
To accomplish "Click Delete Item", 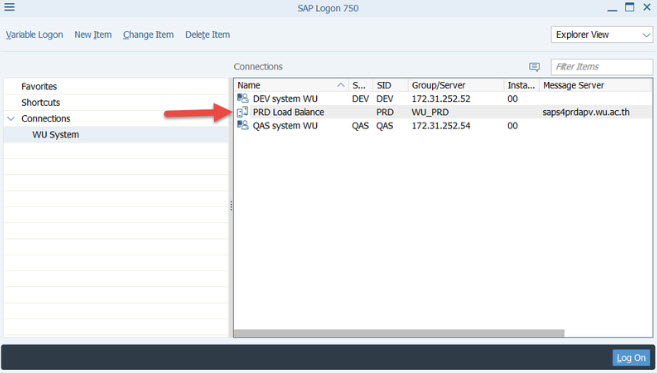I will [x=207, y=35].
